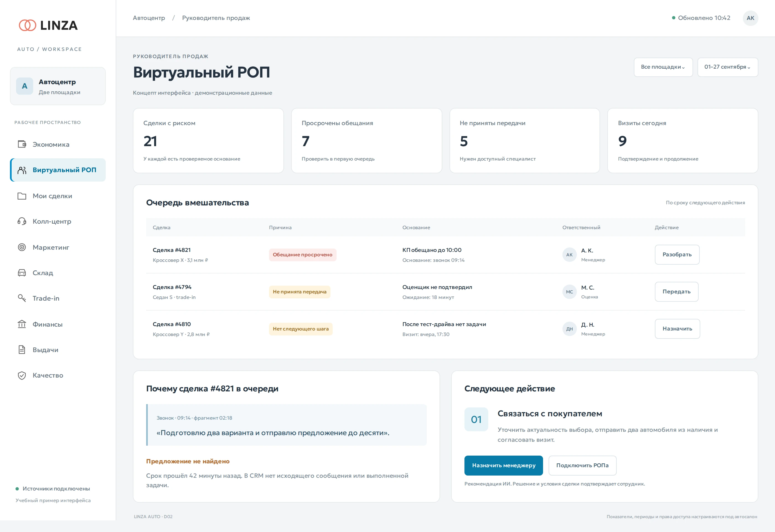Open the 01–27 сентября period dropdown
The image size is (775, 532).
tap(728, 67)
